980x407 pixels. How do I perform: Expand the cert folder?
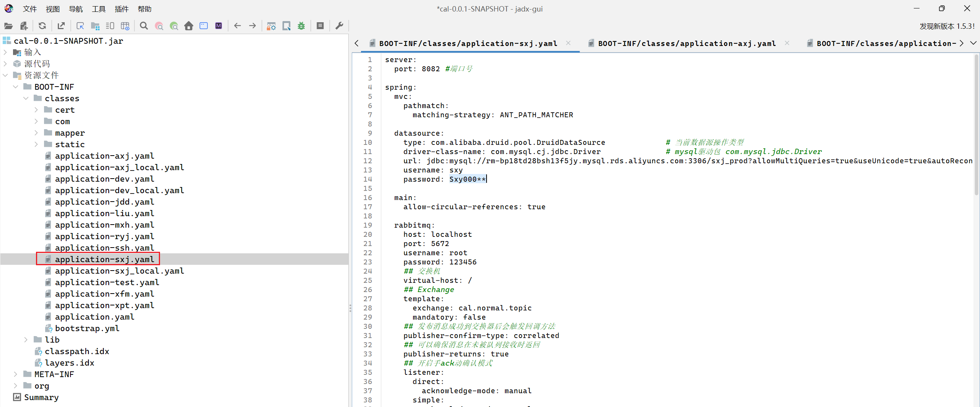[x=36, y=110]
